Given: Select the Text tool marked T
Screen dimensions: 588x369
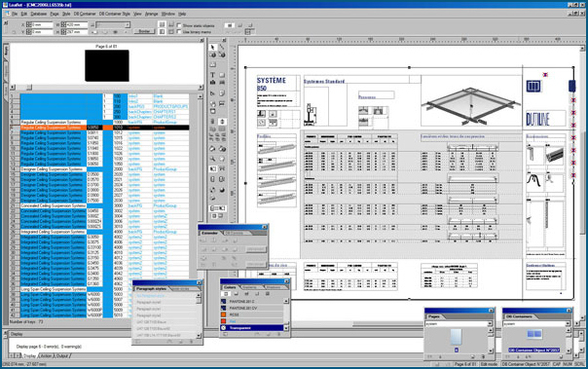Looking at the screenshot, I should click(212, 75).
